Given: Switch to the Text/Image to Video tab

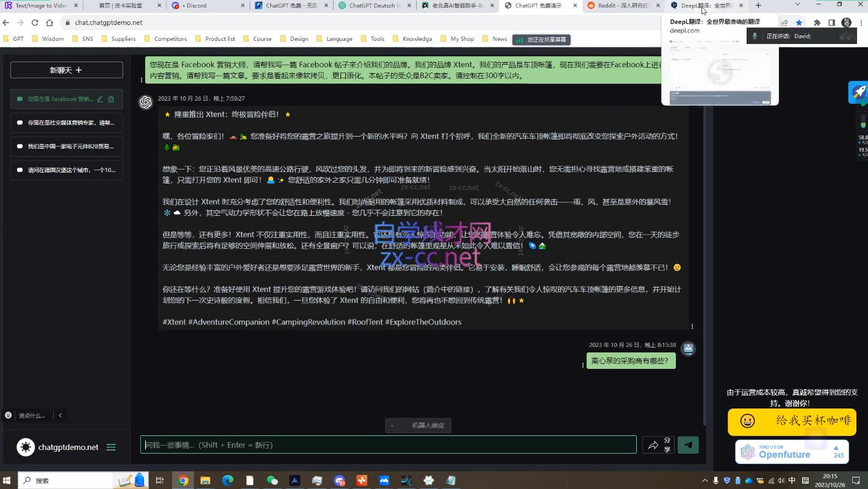Looking at the screenshot, I should (40, 5).
